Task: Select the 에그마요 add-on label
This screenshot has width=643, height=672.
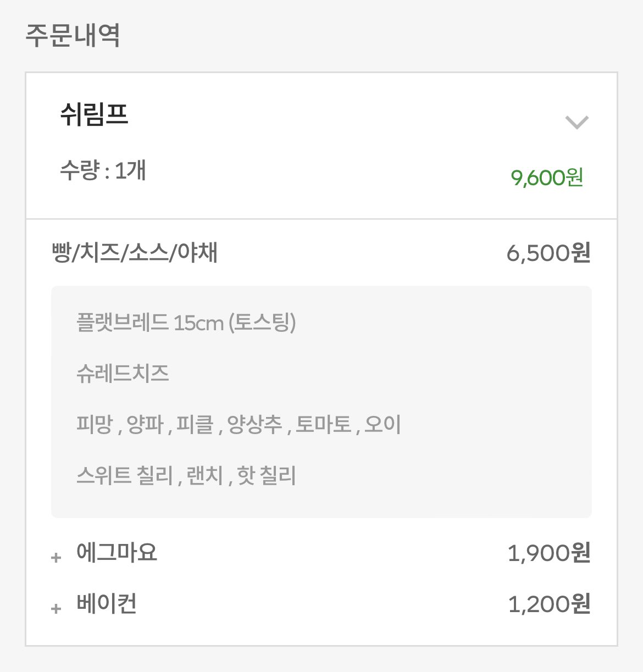Action: 117,552
